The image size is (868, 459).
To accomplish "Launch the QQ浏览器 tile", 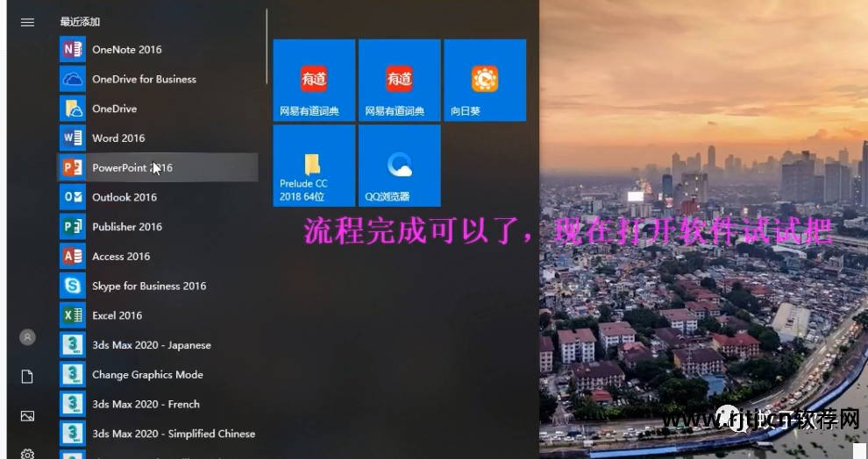I will pyautogui.click(x=400, y=166).
